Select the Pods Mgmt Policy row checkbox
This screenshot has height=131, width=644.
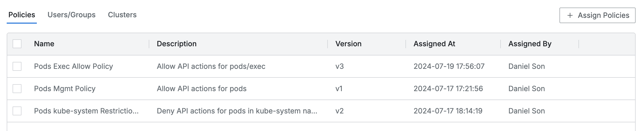[17, 89]
